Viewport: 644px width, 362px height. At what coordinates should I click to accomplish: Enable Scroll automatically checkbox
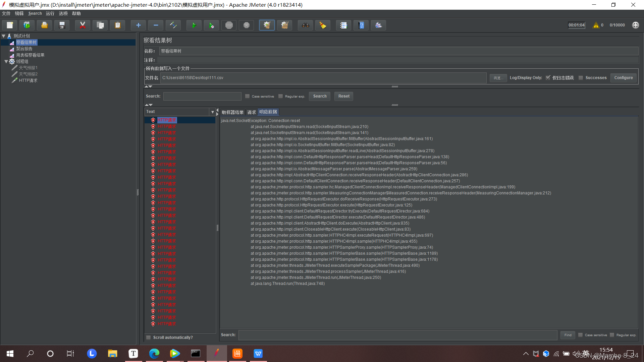tap(149, 338)
